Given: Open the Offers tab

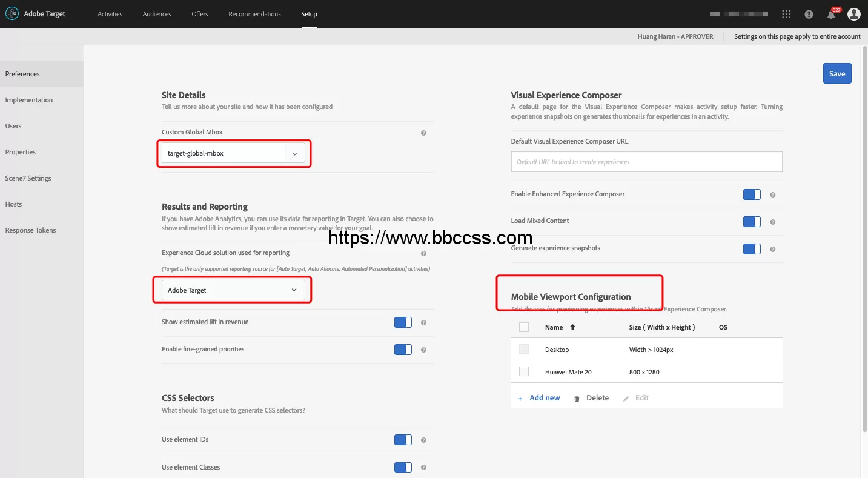Looking at the screenshot, I should [200, 14].
